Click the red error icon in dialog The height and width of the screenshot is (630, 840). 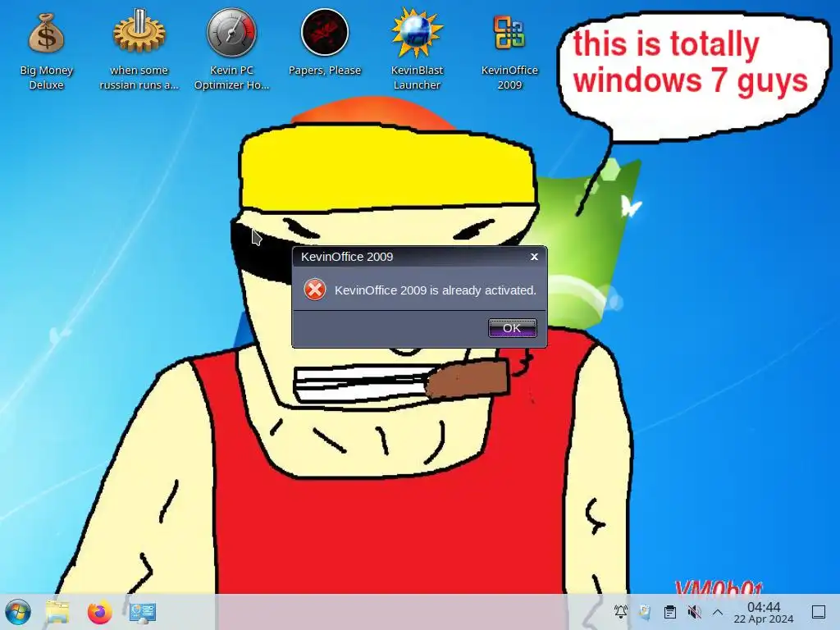click(x=315, y=290)
